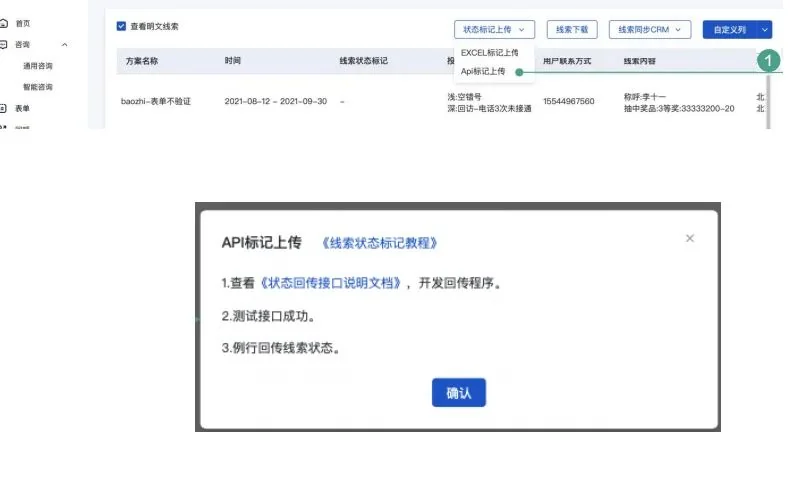791x502 pixels.
Task: Click the 时间 column header
Action: coord(233,61)
